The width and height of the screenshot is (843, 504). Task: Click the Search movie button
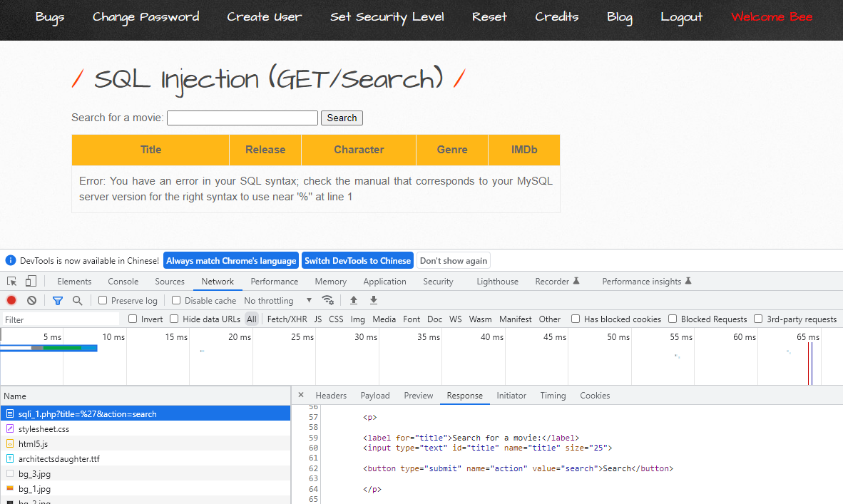(x=342, y=118)
